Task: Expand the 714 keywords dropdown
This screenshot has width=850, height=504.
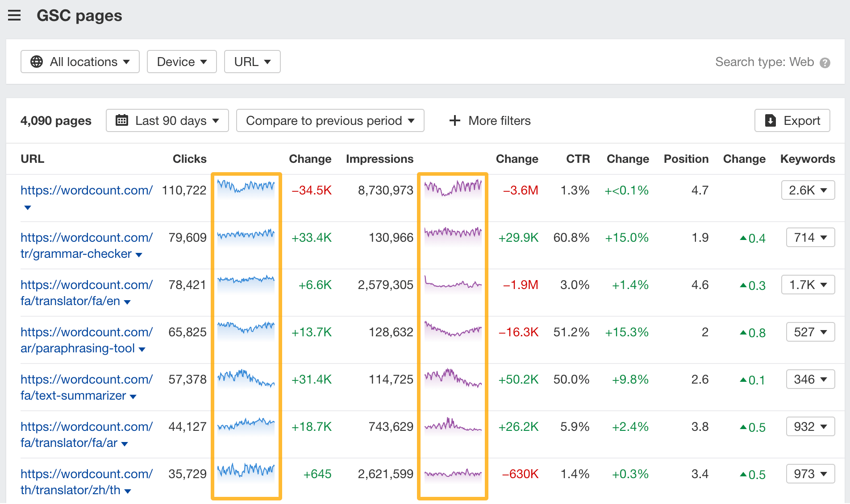Action: point(810,237)
